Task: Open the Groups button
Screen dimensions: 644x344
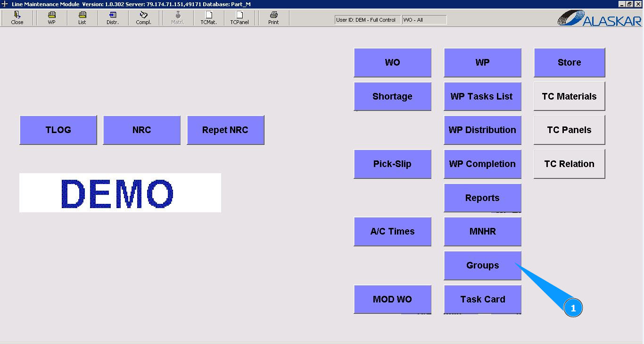Action: 482,265
